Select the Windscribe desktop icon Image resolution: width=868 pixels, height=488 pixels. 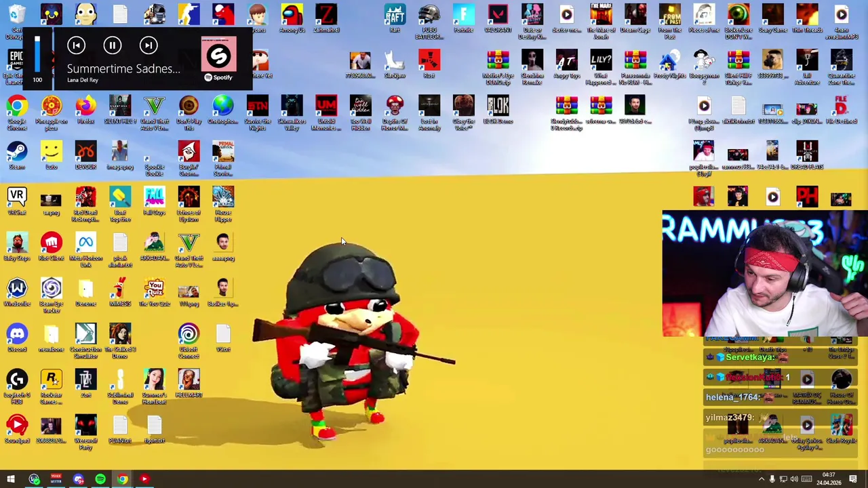click(x=17, y=291)
